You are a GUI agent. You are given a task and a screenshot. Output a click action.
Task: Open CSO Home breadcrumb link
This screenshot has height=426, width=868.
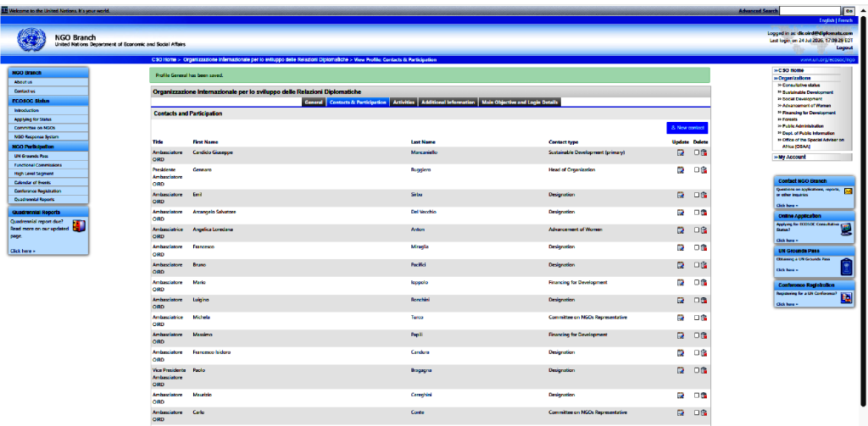(x=164, y=59)
